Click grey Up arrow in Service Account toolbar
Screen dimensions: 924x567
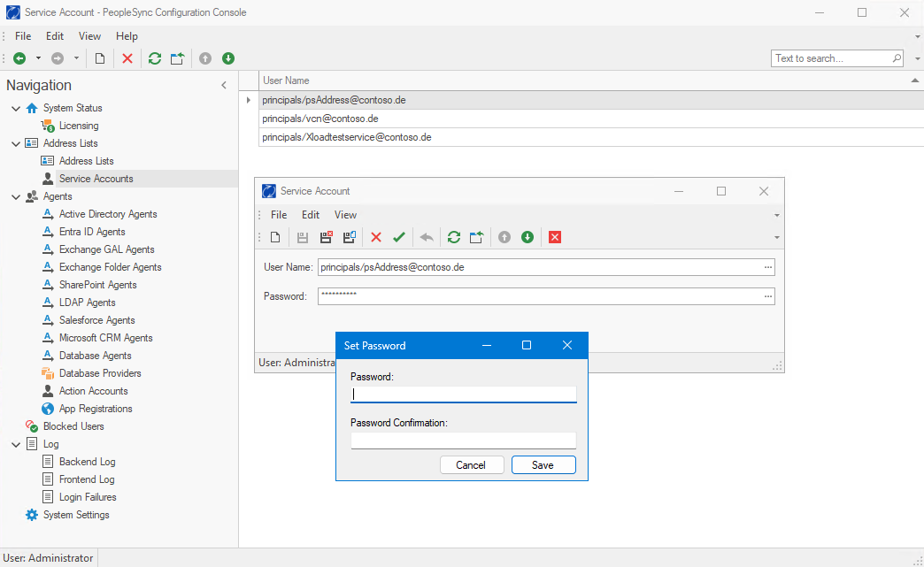pos(504,237)
